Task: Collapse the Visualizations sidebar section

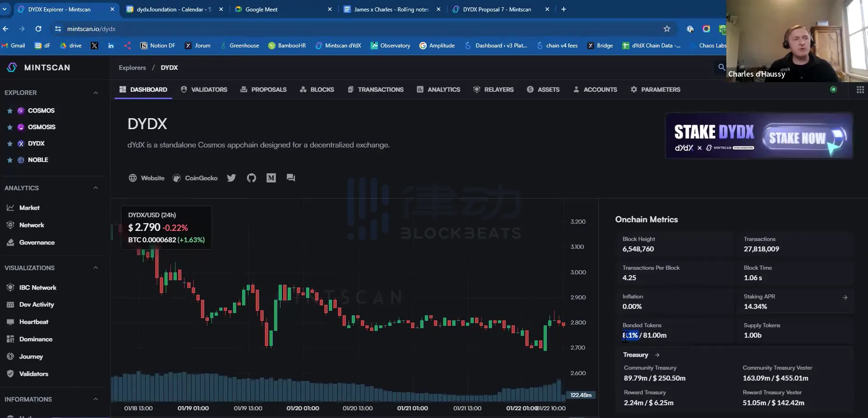Action: (95, 268)
